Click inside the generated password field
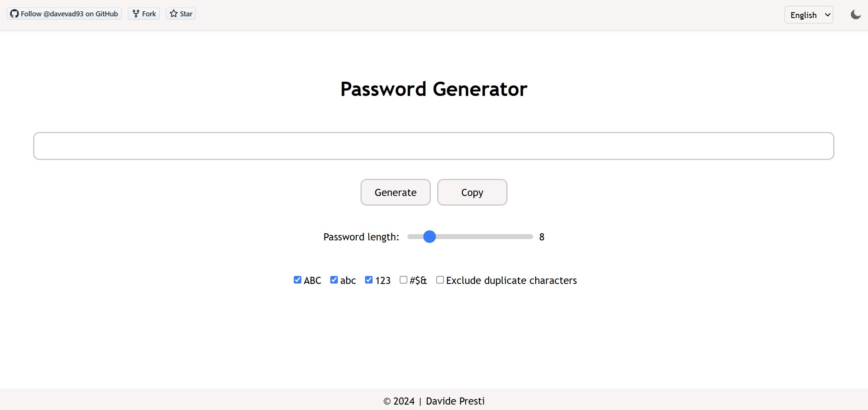868x410 pixels. [x=433, y=146]
